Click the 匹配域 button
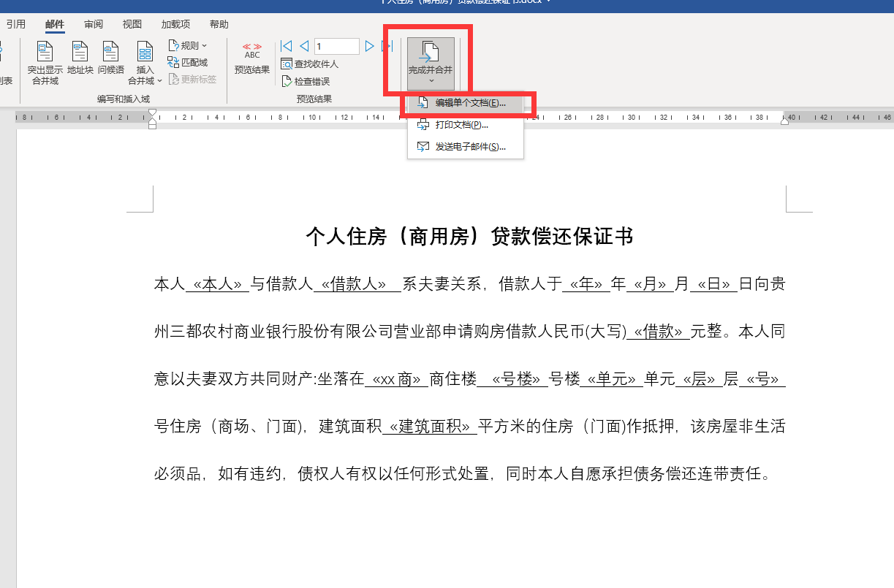The width and height of the screenshot is (894, 588). tap(188, 62)
